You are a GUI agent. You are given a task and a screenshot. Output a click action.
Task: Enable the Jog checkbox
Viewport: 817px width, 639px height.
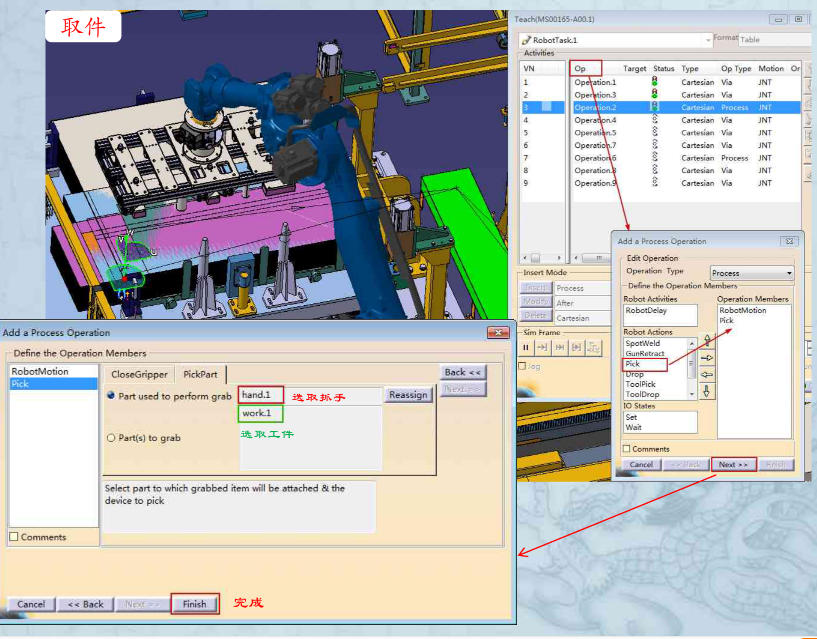pyautogui.click(x=522, y=366)
